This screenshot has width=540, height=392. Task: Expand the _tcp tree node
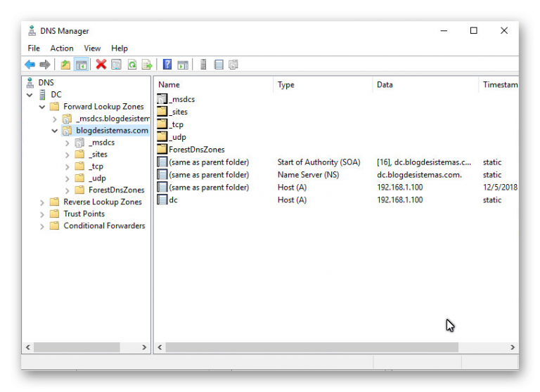point(67,167)
